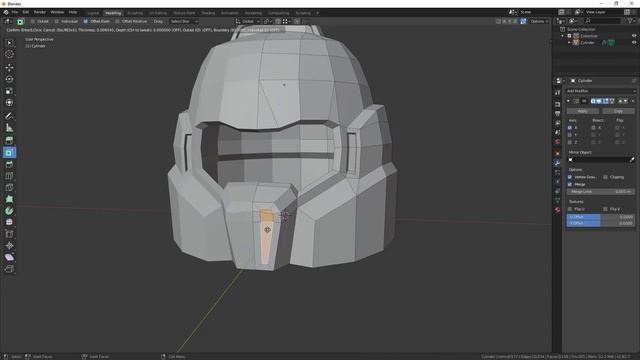
Task: Collapse the Mirror modifier panel
Action: (x=568, y=101)
